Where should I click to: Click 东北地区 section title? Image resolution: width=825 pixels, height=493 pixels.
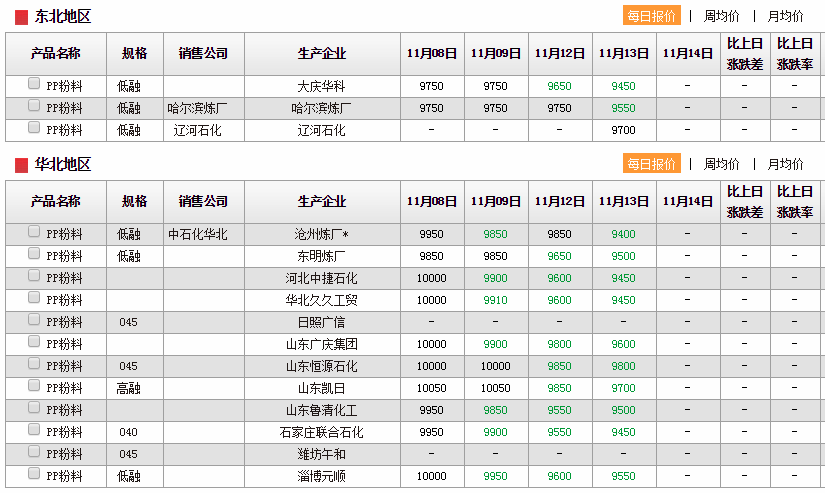63,16
